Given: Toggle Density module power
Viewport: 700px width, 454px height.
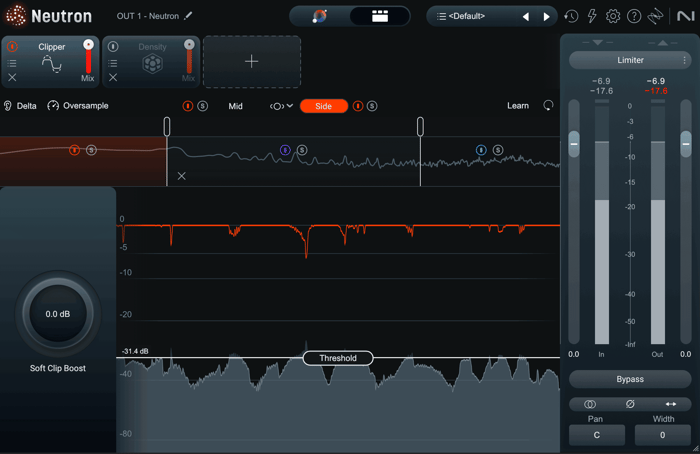Looking at the screenshot, I should tap(113, 46).
